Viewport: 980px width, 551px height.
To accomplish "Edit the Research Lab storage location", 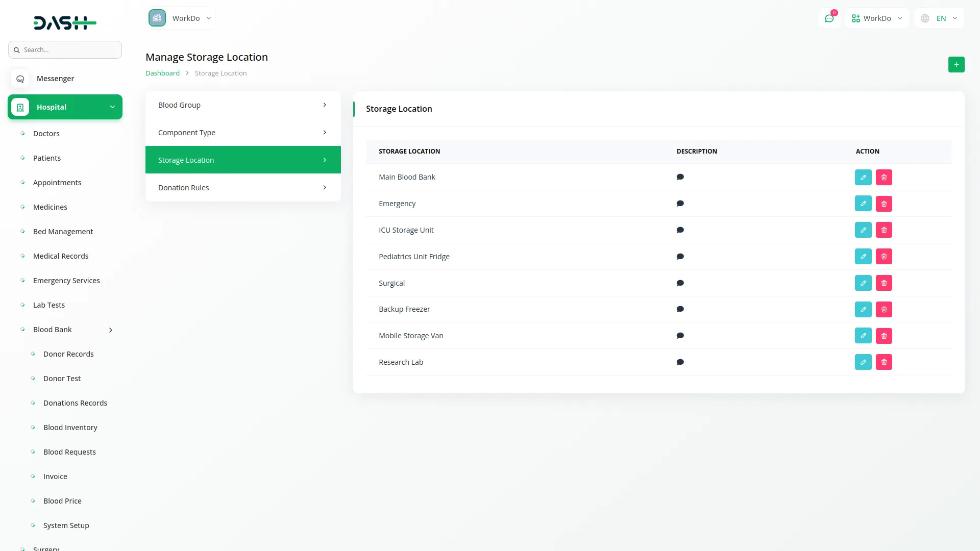I will point(863,362).
